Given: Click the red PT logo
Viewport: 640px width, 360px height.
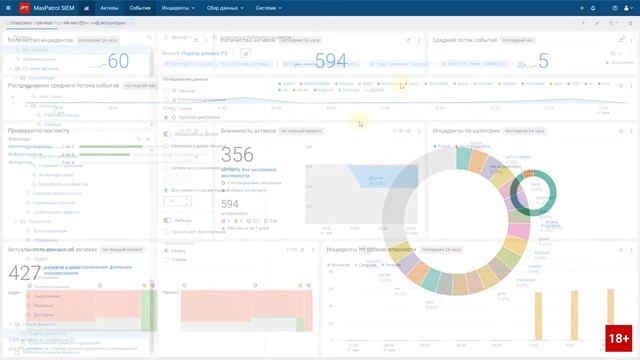Looking at the screenshot, I should [x=24, y=8].
